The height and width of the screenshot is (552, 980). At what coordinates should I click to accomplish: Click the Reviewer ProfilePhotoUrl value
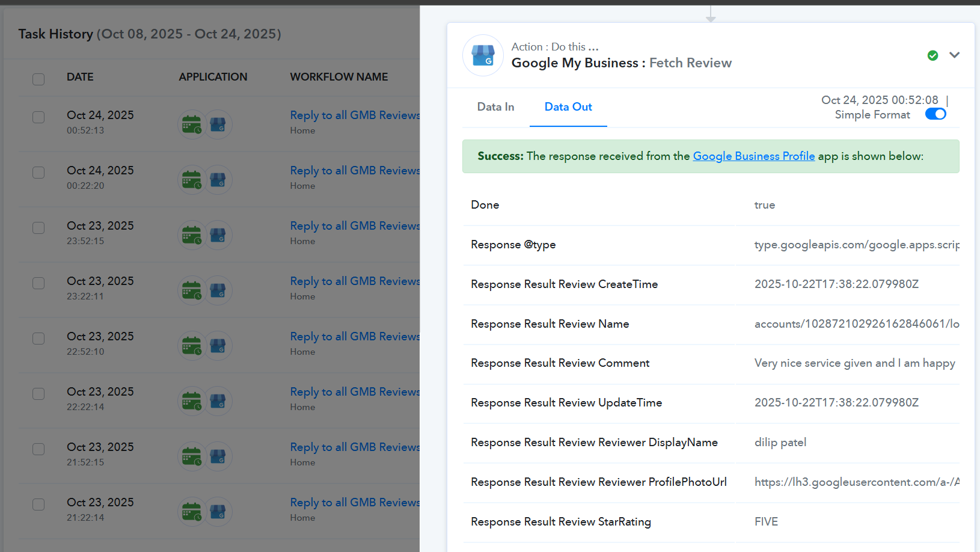[856, 482]
